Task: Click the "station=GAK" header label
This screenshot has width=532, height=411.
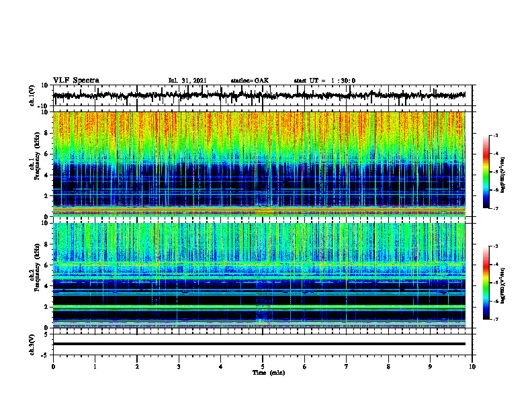Action: (250, 81)
